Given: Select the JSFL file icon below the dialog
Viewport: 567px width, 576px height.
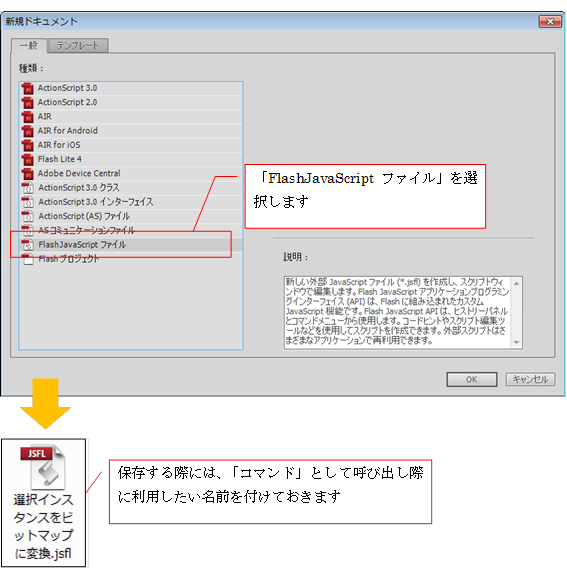Looking at the screenshot, I should click(x=43, y=467).
